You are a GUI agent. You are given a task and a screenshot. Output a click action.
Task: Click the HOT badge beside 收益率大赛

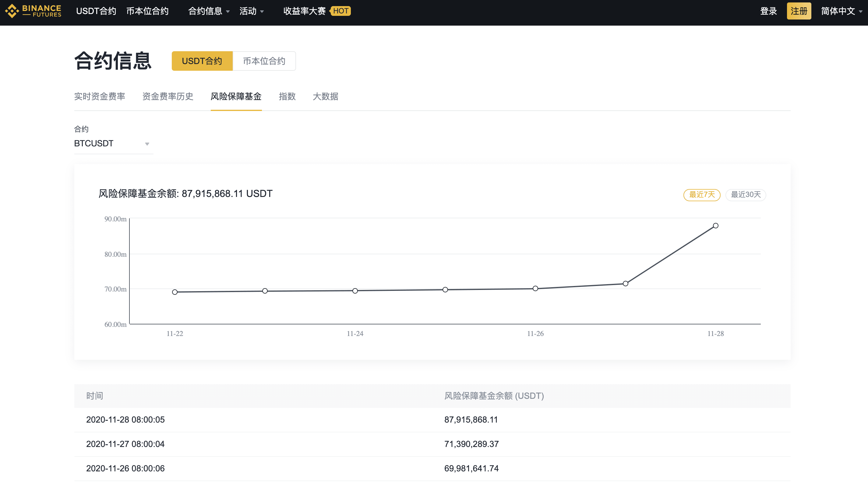click(340, 11)
